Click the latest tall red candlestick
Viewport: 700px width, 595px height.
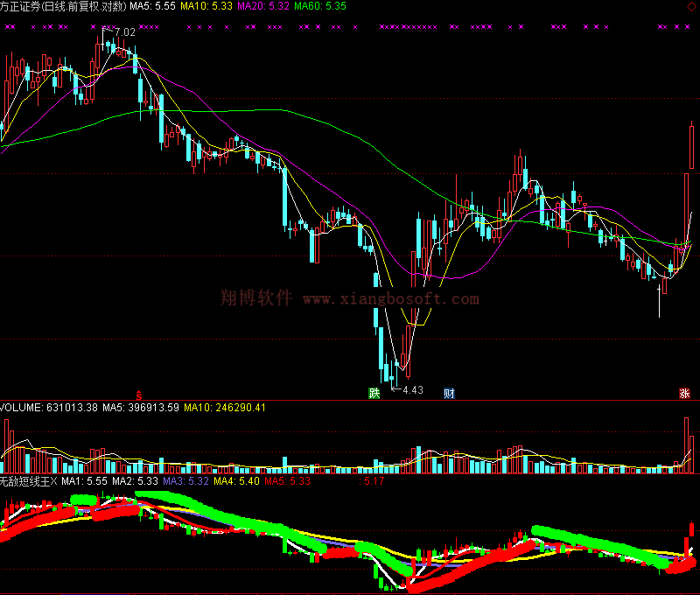pos(691,146)
